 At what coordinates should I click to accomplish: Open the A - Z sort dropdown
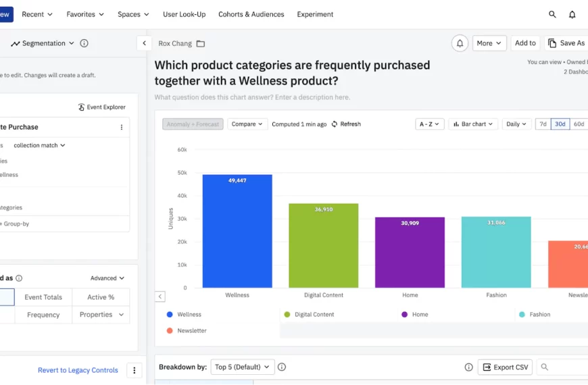pos(429,124)
